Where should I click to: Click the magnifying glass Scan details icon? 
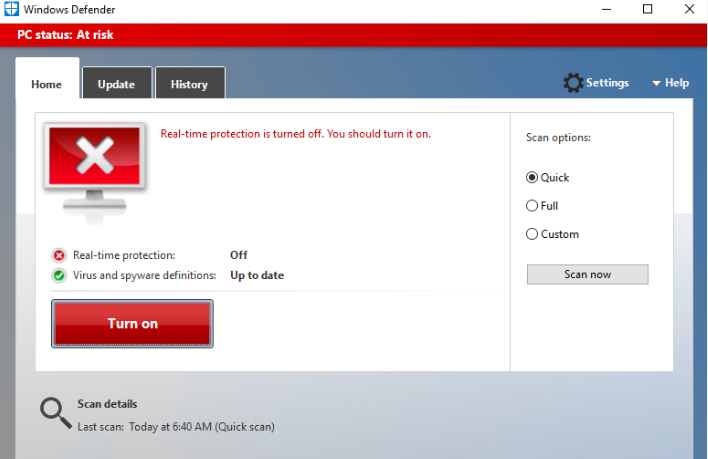point(56,413)
